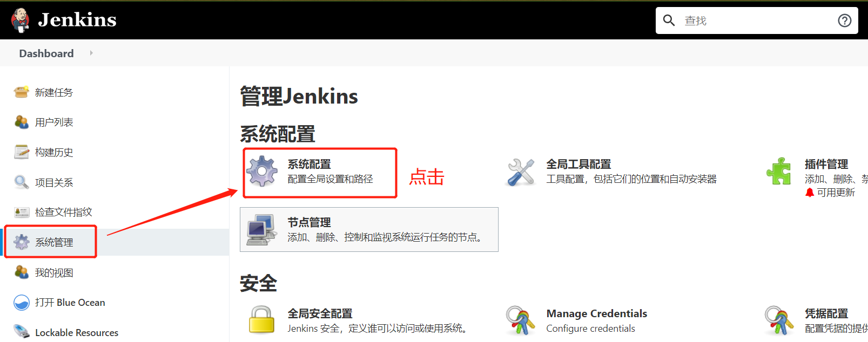Click the 节点管理 computer monitor icon
Screen dimensions: 868x342
click(262, 230)
